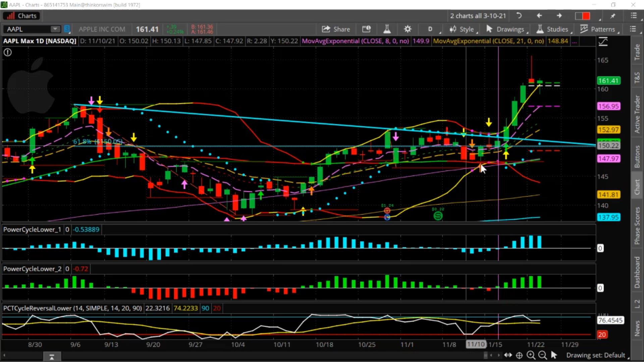644x362 pixels.
Task: Click the crosshair pan mode icon
Action: (x=519, y=355)
